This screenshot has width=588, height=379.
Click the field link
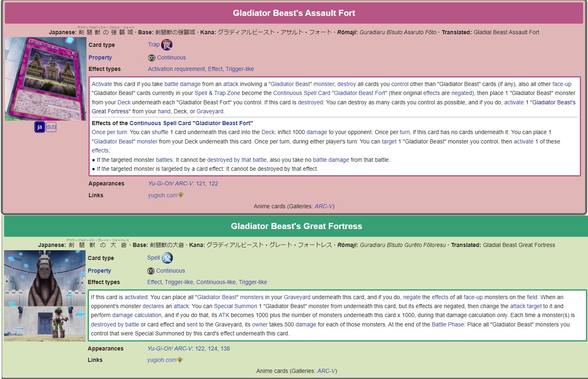click(x=532, y=297)
